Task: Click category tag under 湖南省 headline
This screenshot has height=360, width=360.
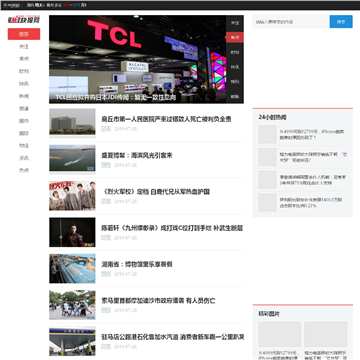Action: click(106, 274)
